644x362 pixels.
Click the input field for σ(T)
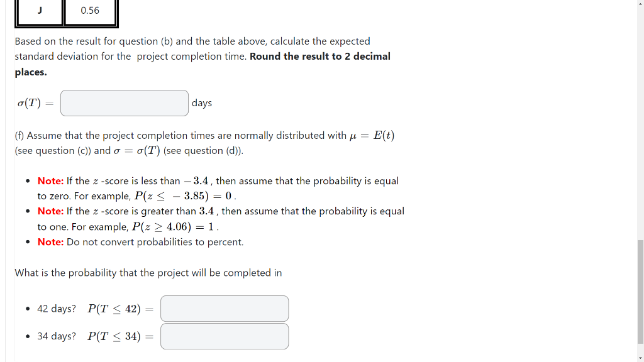(x=124, y=102)
